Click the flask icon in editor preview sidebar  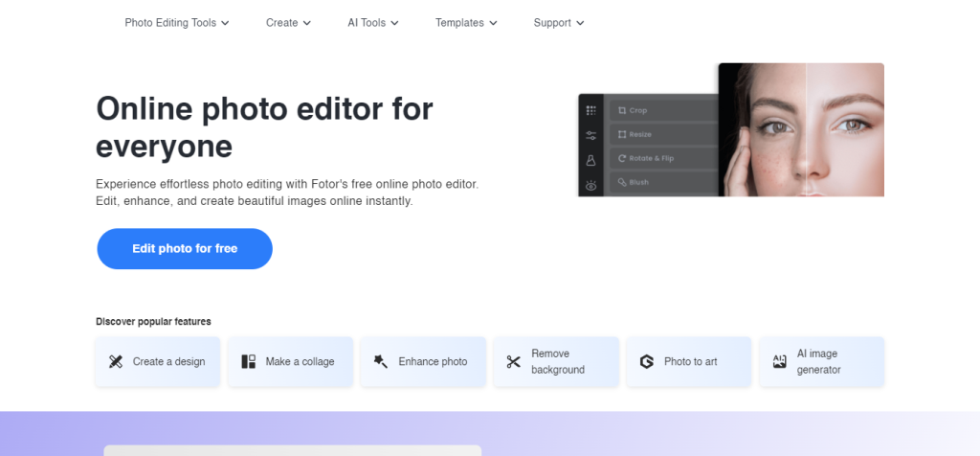(590, 160)
